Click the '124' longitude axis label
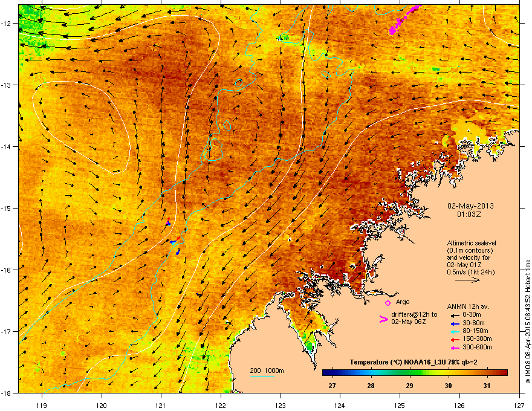This screenshot has height=411, width=532. click(x=340, y=405)
